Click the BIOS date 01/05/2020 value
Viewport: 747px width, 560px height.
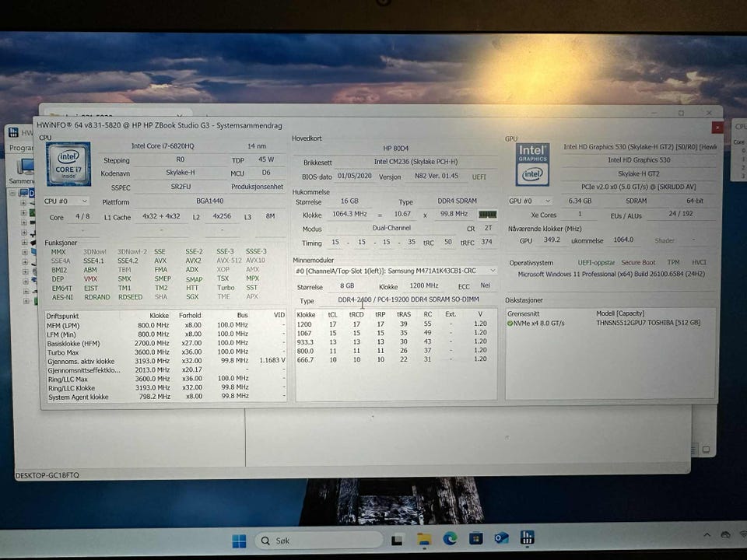[x=354, y=176]
